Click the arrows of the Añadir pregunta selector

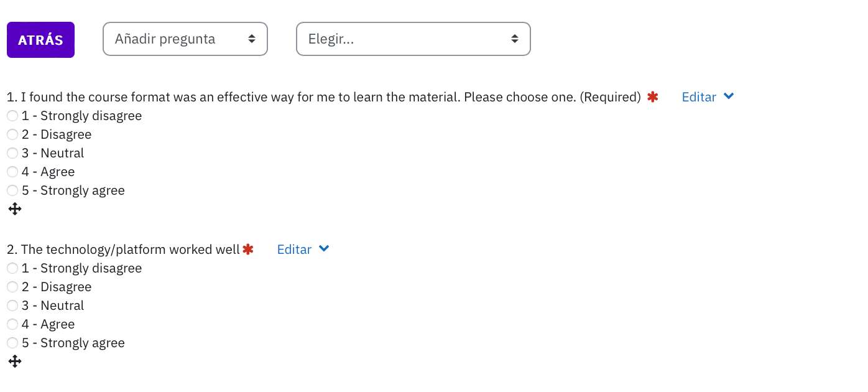click(x=252, y=39)
